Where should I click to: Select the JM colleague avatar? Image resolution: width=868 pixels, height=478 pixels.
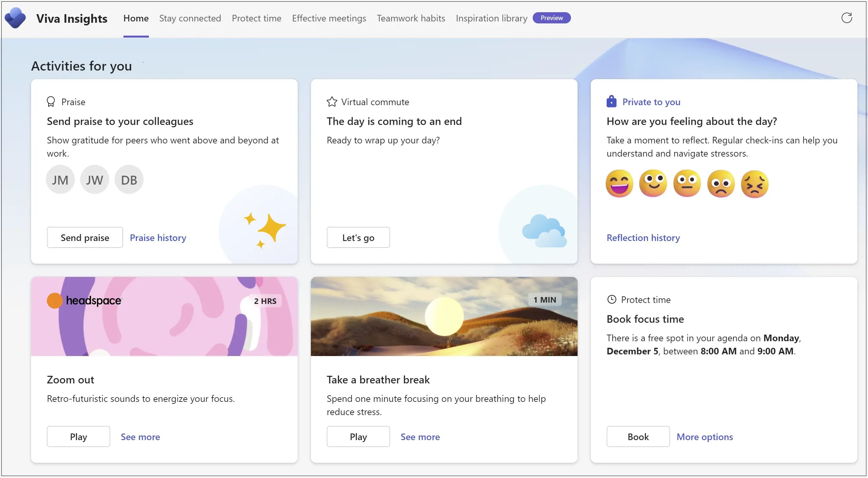tap(60, 179)
